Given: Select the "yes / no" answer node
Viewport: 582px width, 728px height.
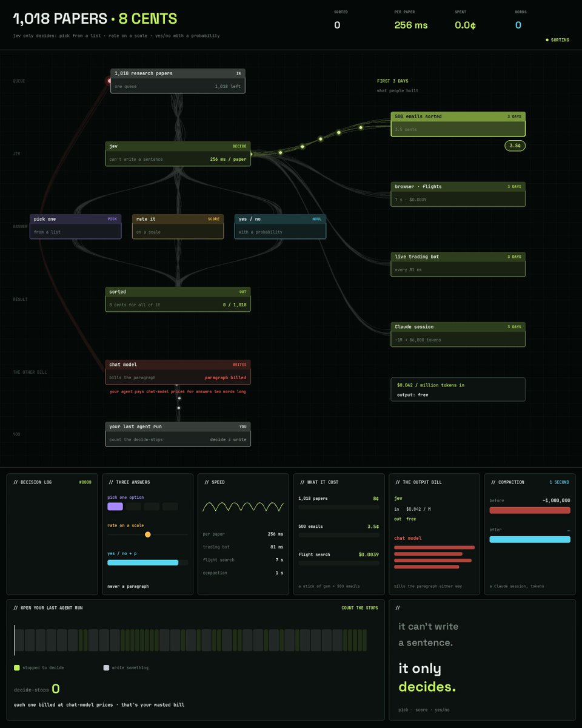Looking at the screenshot, I should [x=280, y=226].
